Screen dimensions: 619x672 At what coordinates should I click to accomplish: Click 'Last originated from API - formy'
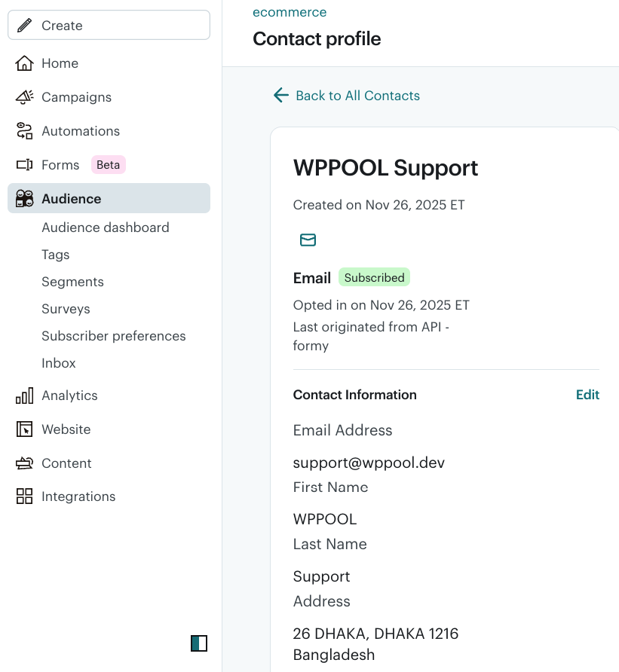click(x=371, y=336)
